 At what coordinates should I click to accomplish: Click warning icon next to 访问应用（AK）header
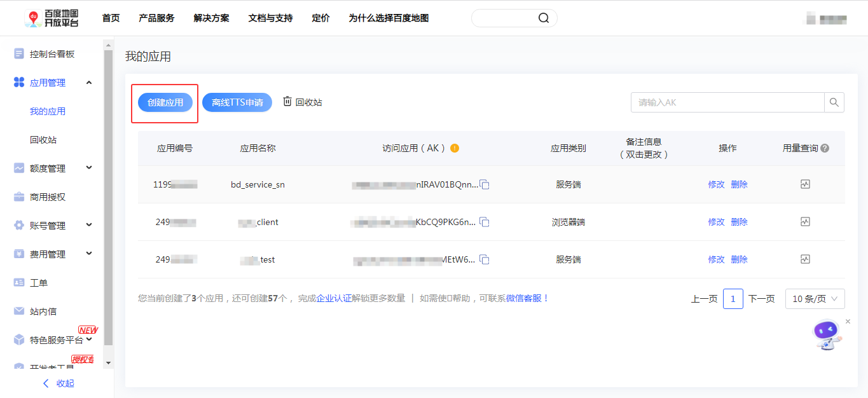click(x=456, y=148)
